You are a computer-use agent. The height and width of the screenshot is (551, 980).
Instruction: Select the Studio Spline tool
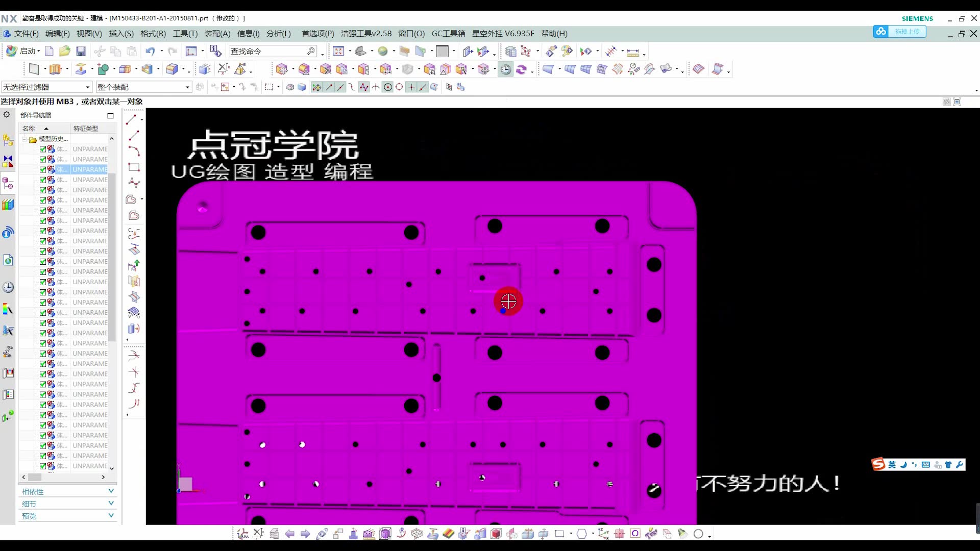(x=134, y=183)
